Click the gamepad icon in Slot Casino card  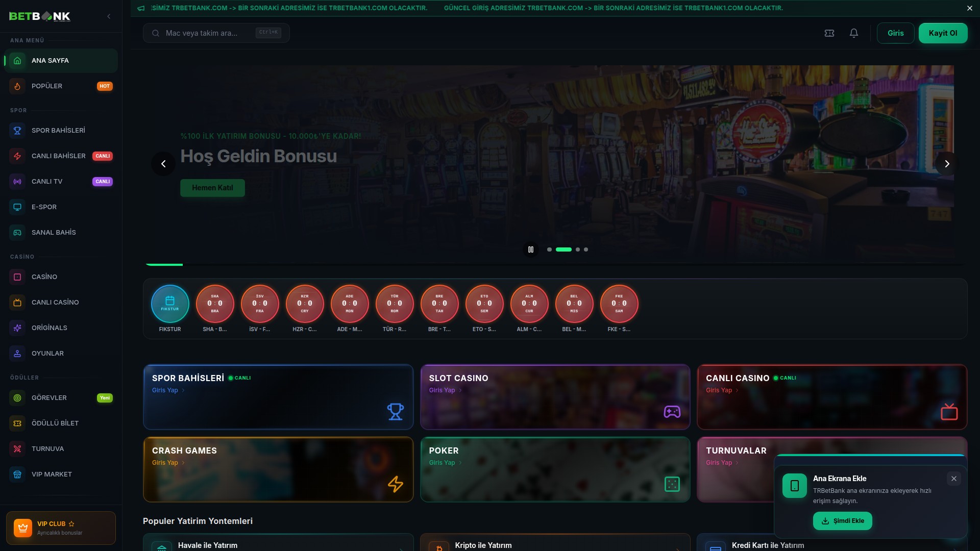click(x=672, y=411)
